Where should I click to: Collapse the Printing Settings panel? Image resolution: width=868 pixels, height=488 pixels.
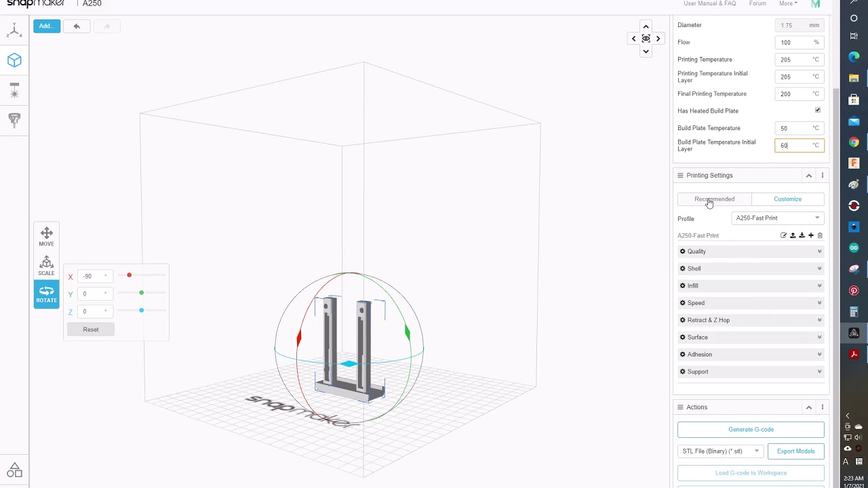[808, 176]
